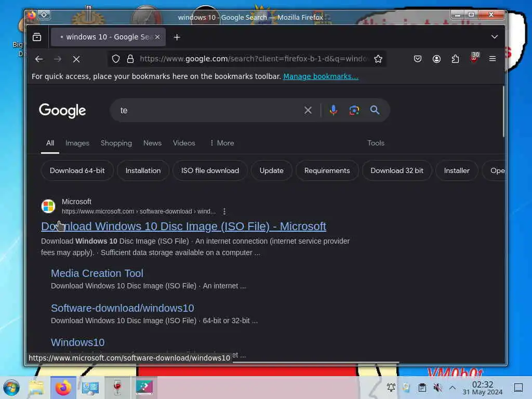This screenshot has height=399, width=532.
Task: Open the notifications bell tray icon
Action: click(391, 388)
